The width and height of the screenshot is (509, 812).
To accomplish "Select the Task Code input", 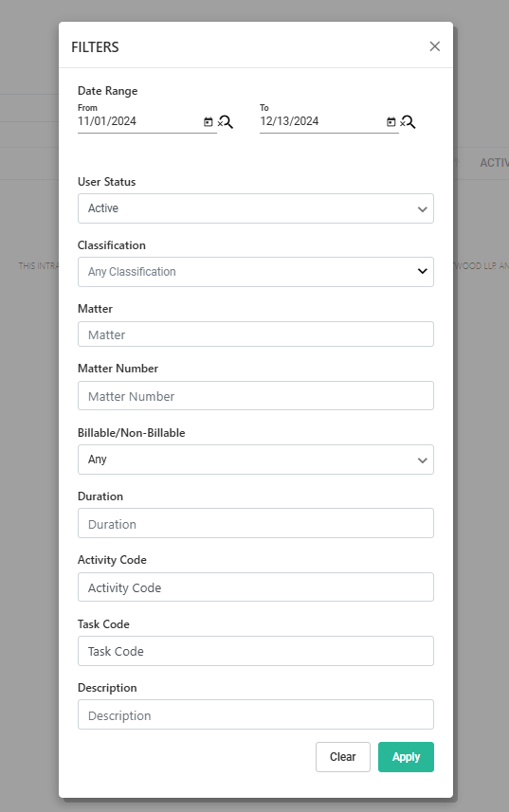I will pos(256,651).
